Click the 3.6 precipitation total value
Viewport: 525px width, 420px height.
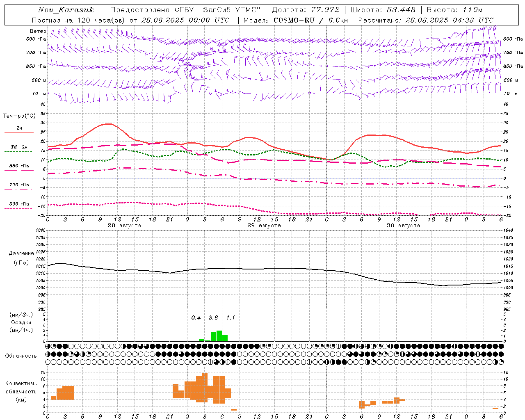point(213,318)
